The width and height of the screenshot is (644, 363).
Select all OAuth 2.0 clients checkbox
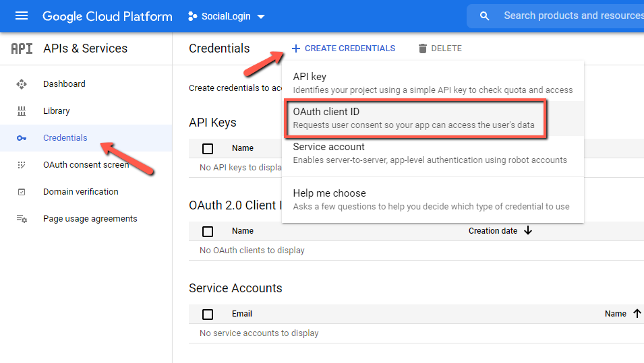coord(208,231)
